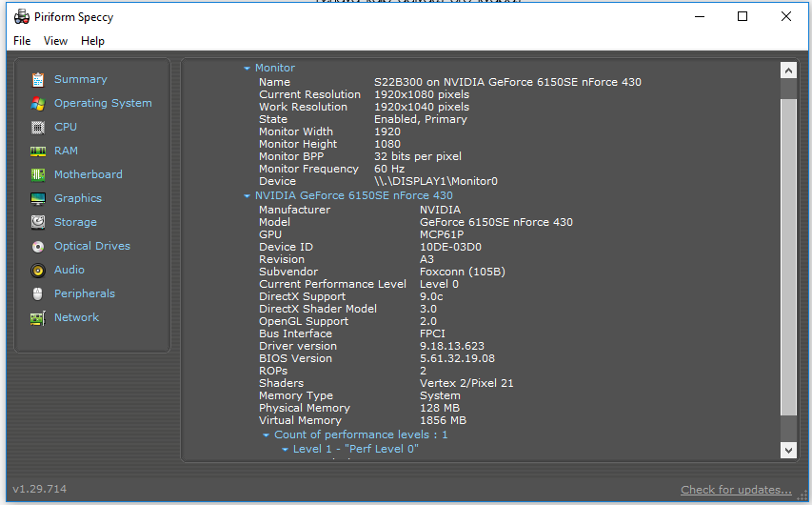Click the Summary clipboard icon
This screenshot has width=812, height=505.
[x=38, y=80]
